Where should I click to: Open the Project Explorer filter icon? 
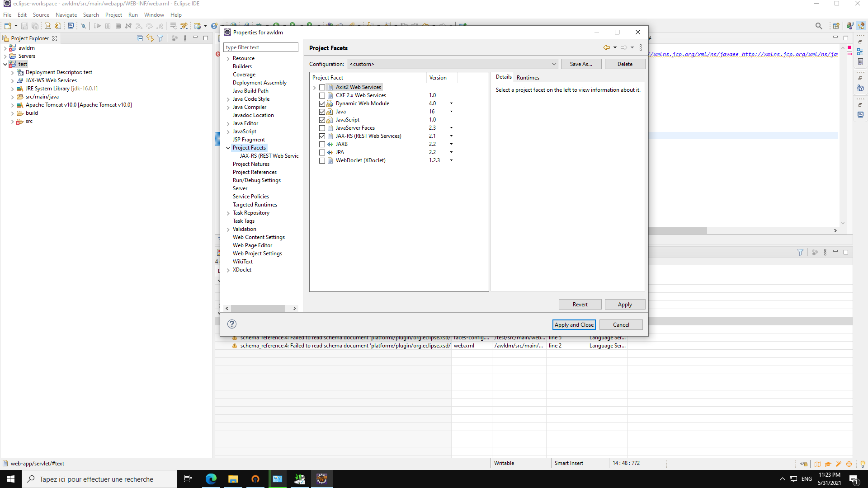pos(160,38)
